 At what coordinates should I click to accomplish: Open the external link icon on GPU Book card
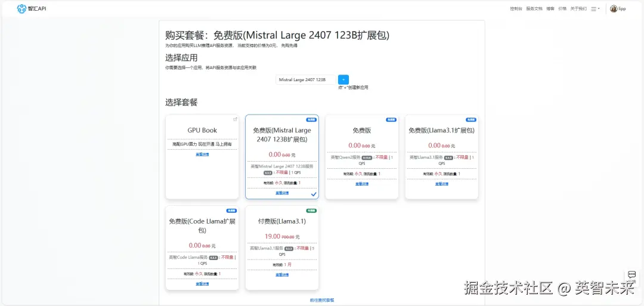click(x=235, y=119)
